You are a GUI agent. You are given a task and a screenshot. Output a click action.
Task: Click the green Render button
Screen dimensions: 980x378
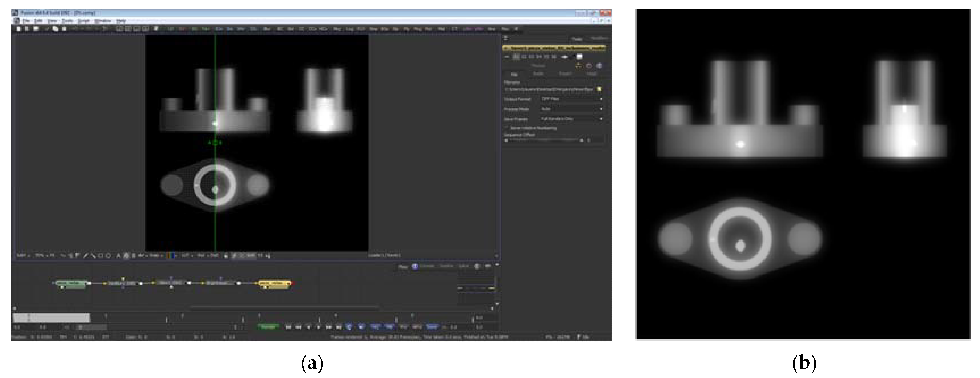[x=269, y=327]
